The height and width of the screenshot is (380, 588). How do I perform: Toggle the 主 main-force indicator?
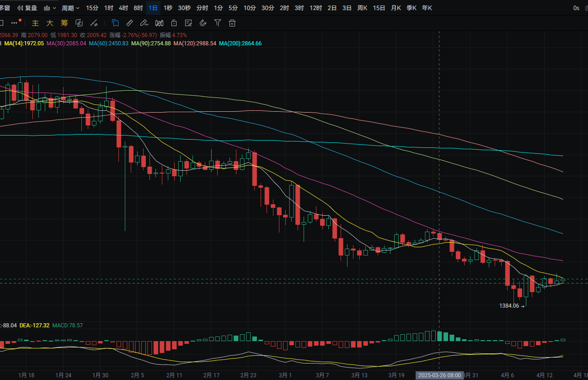click(x=35, y=23)
